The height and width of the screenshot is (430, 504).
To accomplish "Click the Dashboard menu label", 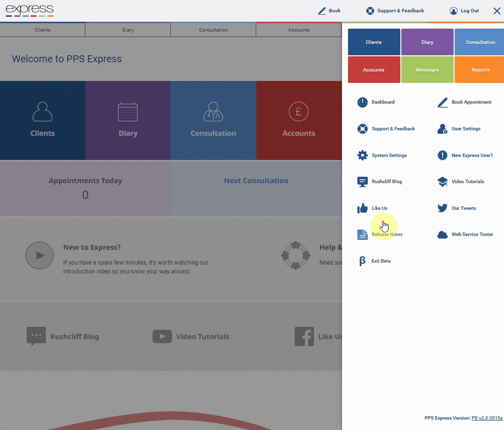I will click(x=383, y=102).
